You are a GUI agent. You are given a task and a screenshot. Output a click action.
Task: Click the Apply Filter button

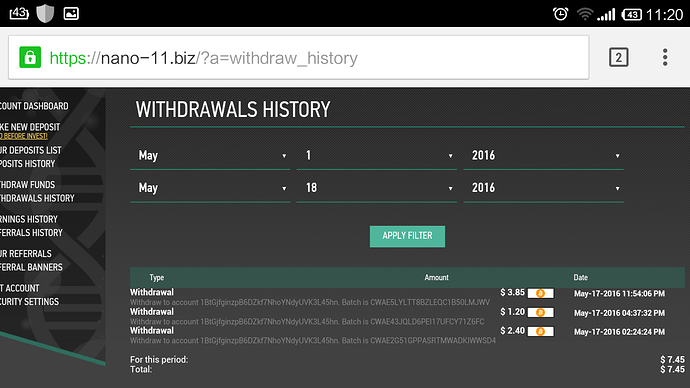point(407,236)
